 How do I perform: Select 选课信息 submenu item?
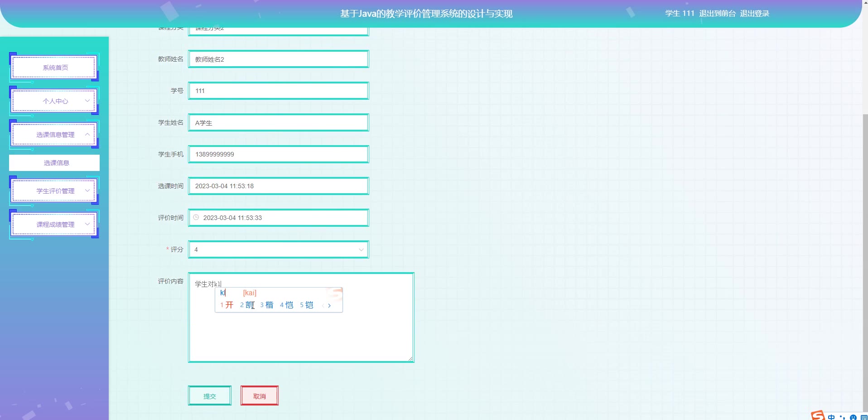(54, 163)
